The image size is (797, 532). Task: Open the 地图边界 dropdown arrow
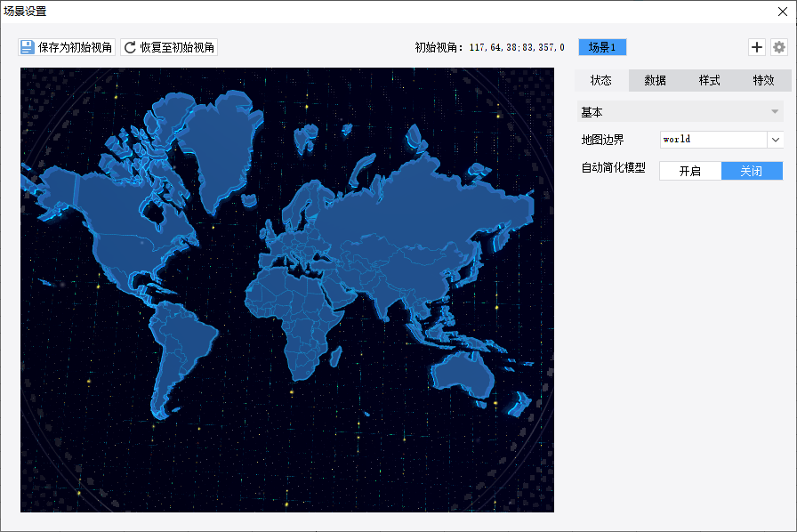coord(775,140)
